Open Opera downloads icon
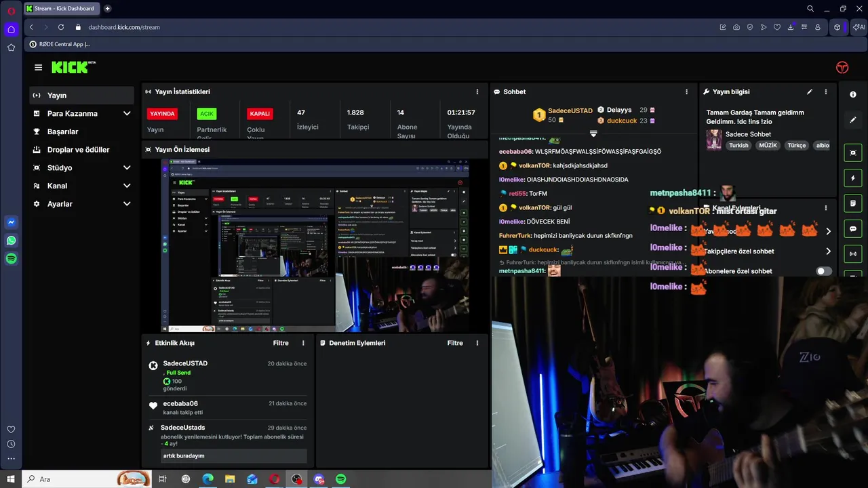 pyautogui.click(x=791, y=27)
